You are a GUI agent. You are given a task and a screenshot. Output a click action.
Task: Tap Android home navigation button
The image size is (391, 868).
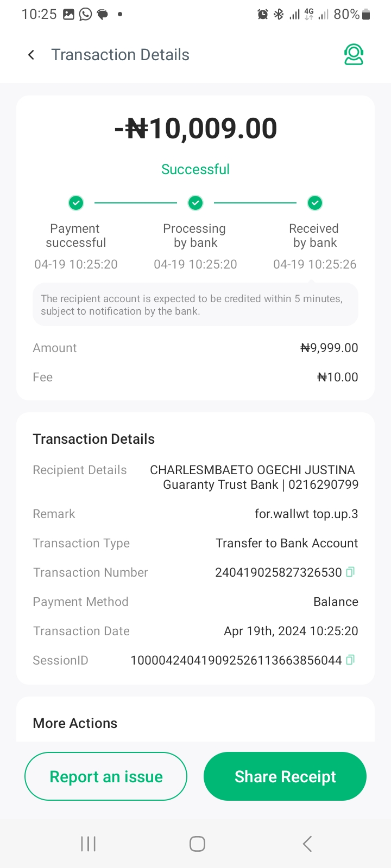coord(197,844)
